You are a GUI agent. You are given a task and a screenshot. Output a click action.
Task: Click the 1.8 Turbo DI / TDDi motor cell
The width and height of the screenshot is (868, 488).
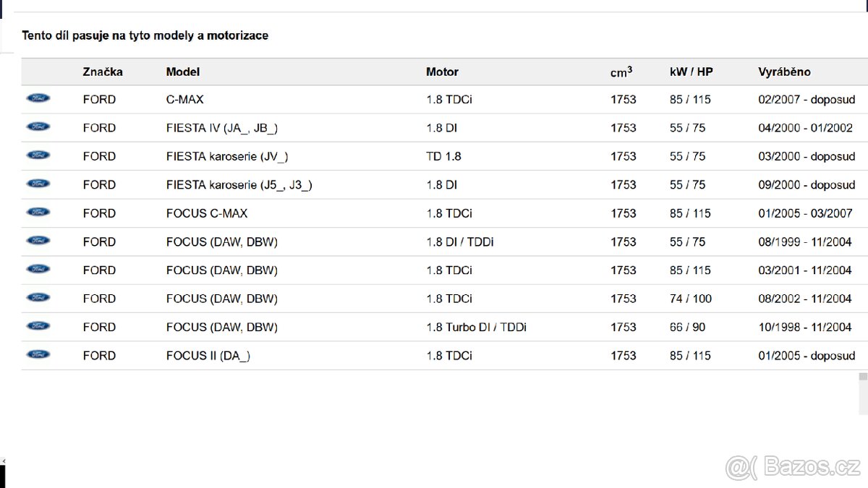pyautogui.click(x=476, y=327)
